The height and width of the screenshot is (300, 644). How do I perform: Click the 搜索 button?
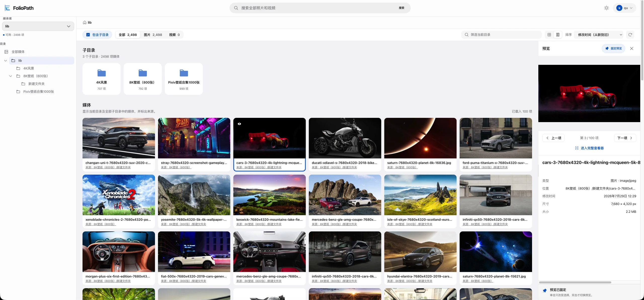401,8
